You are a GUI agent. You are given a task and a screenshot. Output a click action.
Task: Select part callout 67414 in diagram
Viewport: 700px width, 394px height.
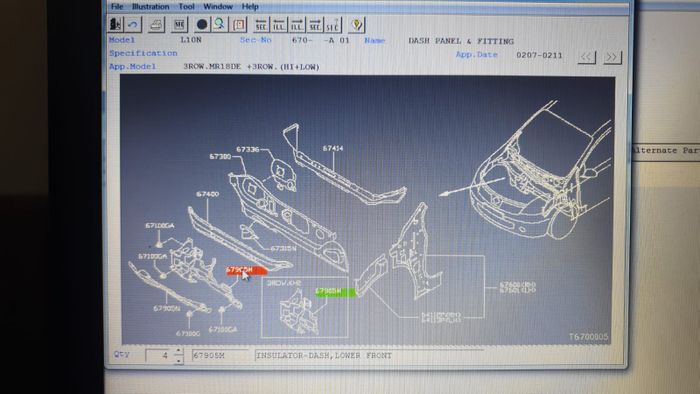[333, 148]
